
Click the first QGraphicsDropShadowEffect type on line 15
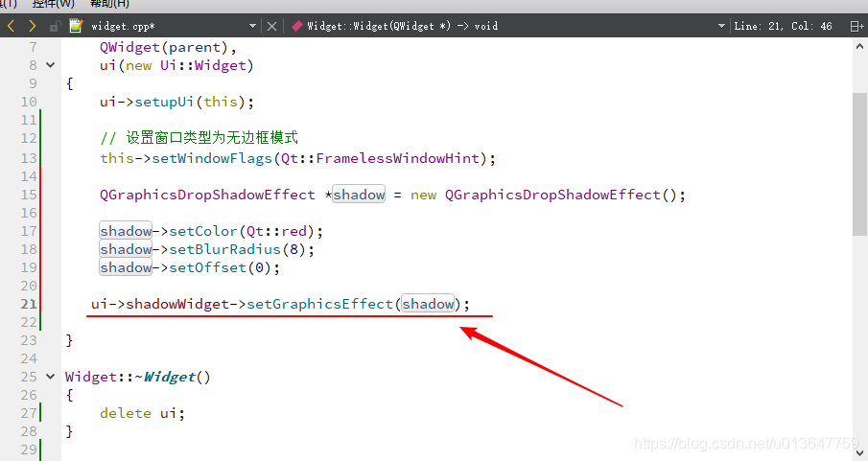[x=207, y=195]
